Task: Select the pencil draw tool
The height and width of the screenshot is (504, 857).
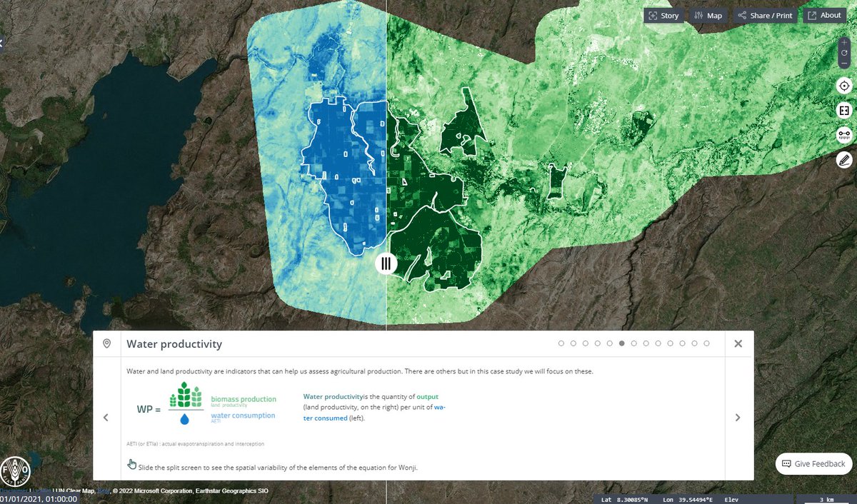Action: point(844,158)
